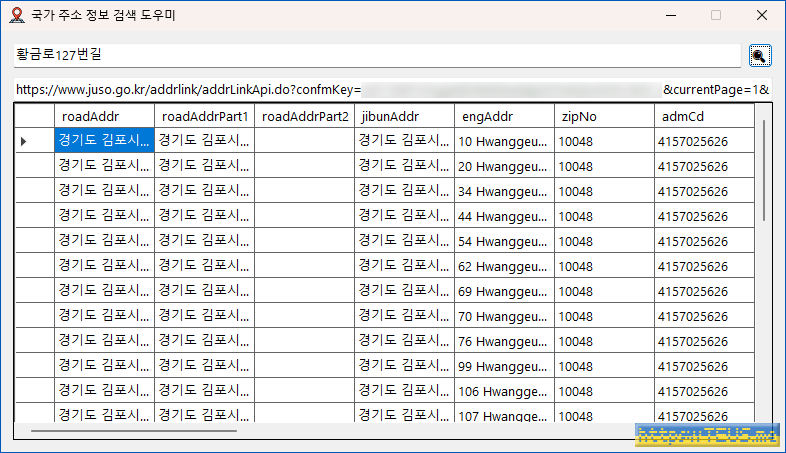This screenshot has width=786, height=453.
Task: Minimize the address search window
Action: [669, 15]
